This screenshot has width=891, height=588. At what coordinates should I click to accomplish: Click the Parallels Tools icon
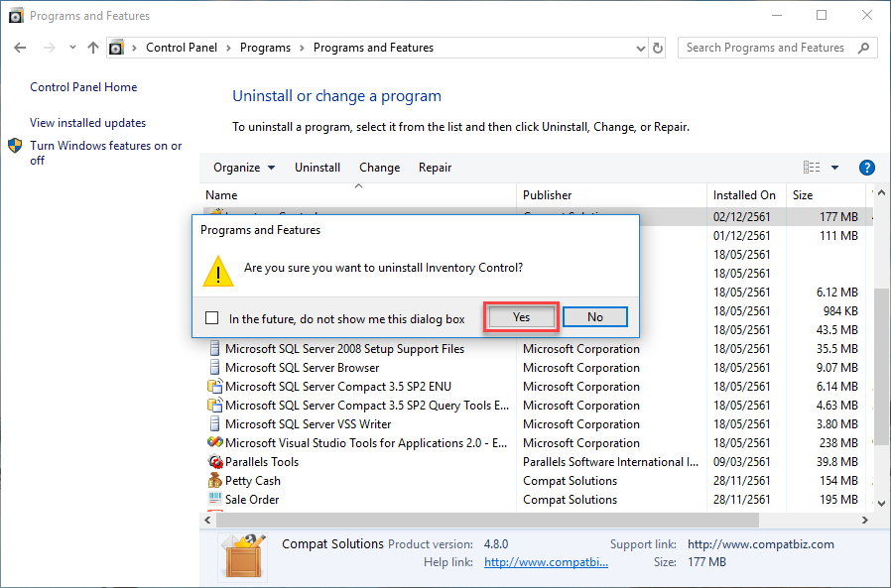click(x=214, y=461)
